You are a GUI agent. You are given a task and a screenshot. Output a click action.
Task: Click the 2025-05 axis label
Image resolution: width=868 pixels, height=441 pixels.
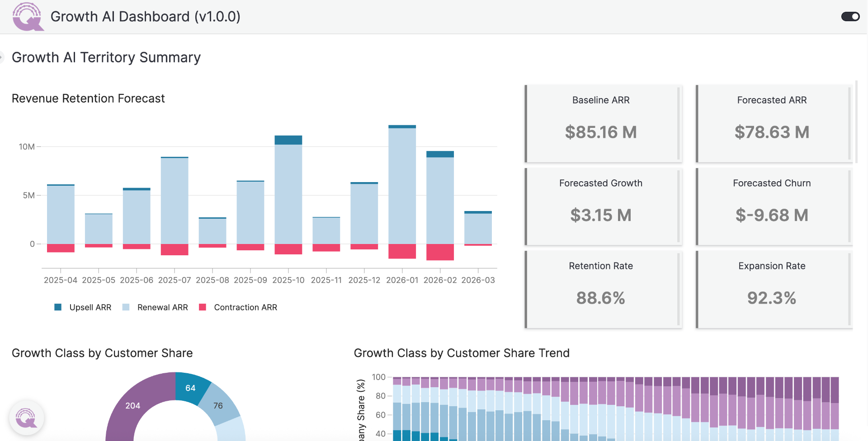tap(99, 280)
